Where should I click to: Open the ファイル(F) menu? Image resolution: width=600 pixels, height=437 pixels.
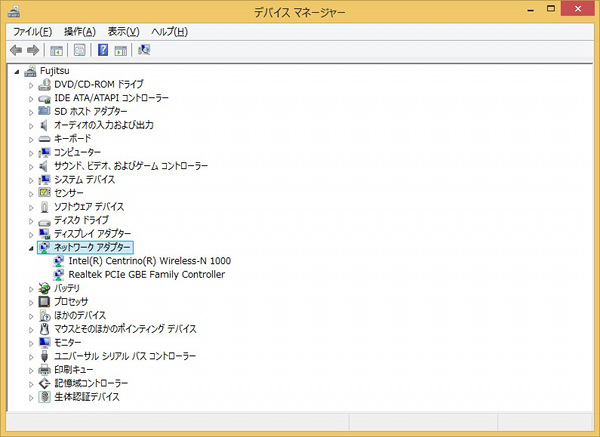click(32, 32)
